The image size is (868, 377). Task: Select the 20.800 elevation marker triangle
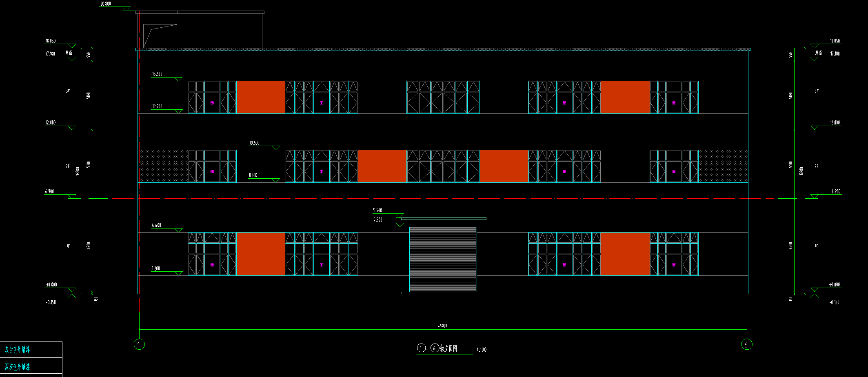(x=126, y=9)
